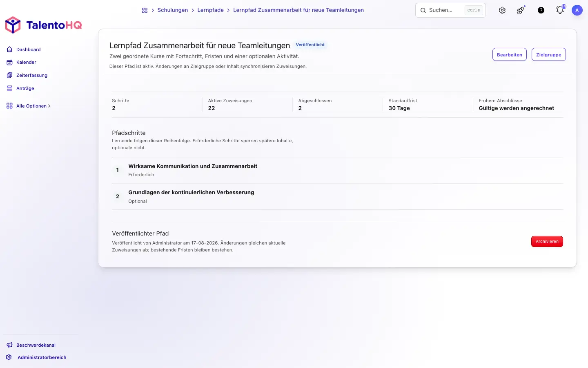Open the settings gear icon in top bar
588x368 pixels.
pyautogui.click(x=502, y=10)
